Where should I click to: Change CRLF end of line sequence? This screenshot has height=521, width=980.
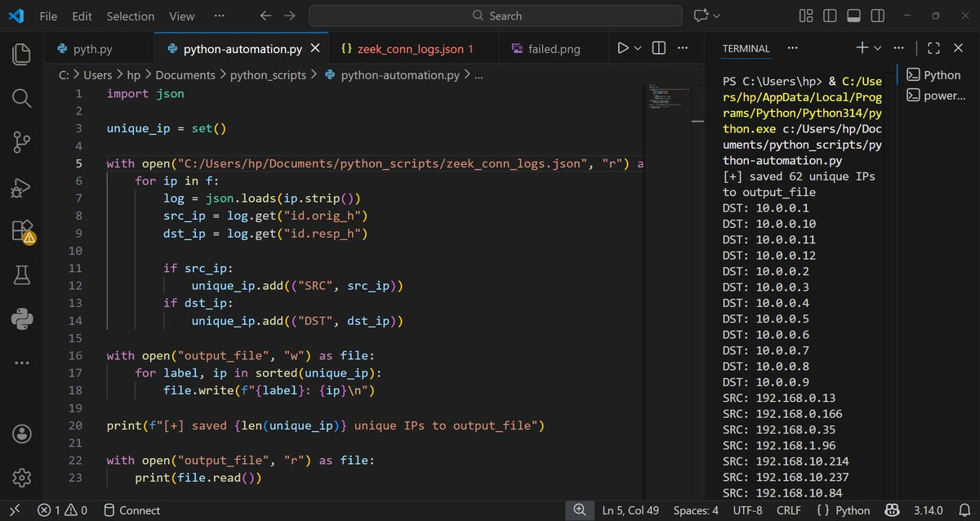[789, 510]
